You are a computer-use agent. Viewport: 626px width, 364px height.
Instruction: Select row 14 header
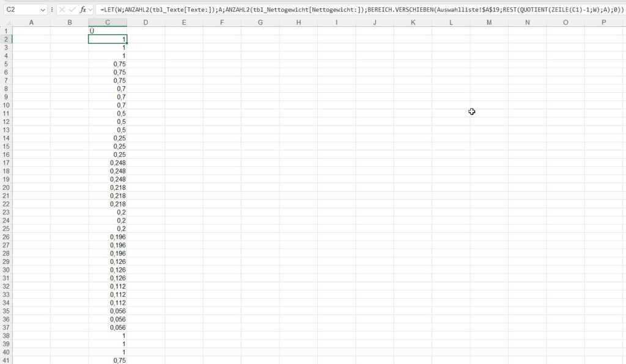tap(6, 138)
